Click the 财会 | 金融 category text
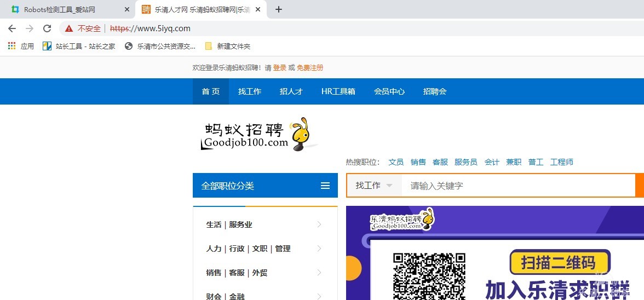 point(225,296)
